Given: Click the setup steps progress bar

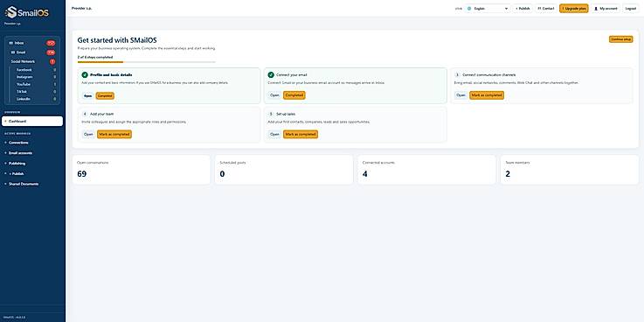Looking at the screenshot, I should 146,62.
